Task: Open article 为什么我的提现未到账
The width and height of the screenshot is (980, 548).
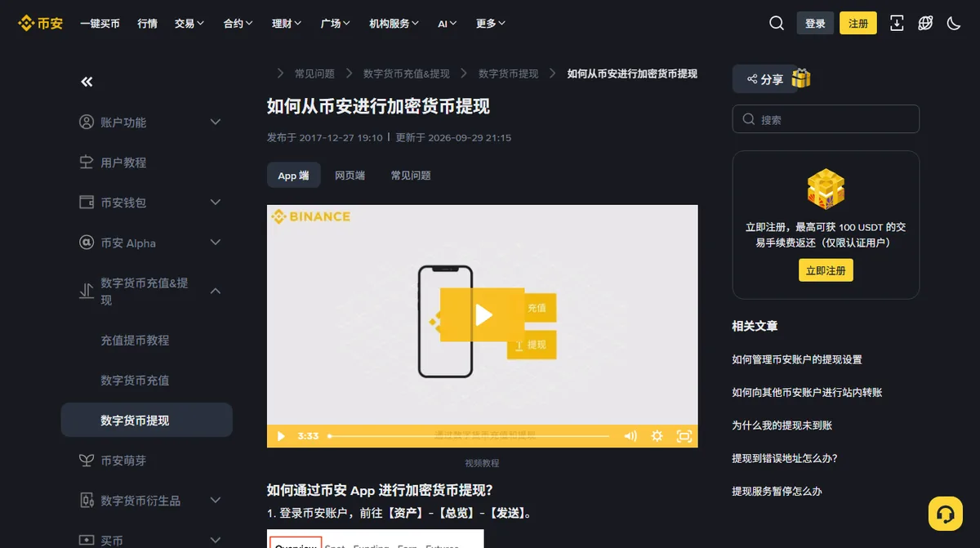Action: pos(782,425)
